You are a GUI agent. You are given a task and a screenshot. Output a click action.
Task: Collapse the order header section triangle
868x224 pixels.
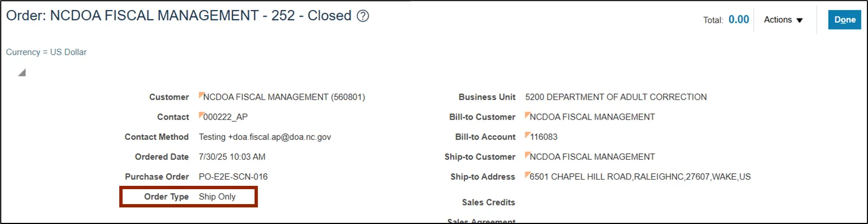[x=22, y=72]
